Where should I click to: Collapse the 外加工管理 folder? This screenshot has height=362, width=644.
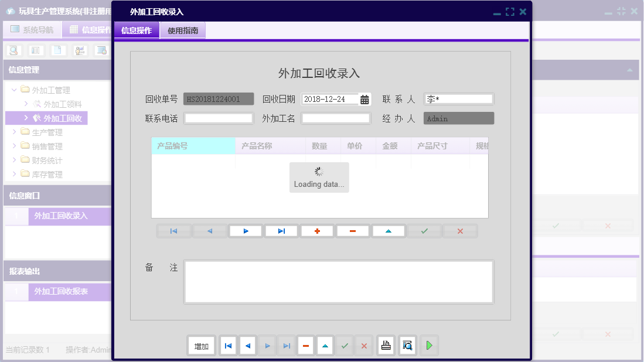(x=13, y=90)
